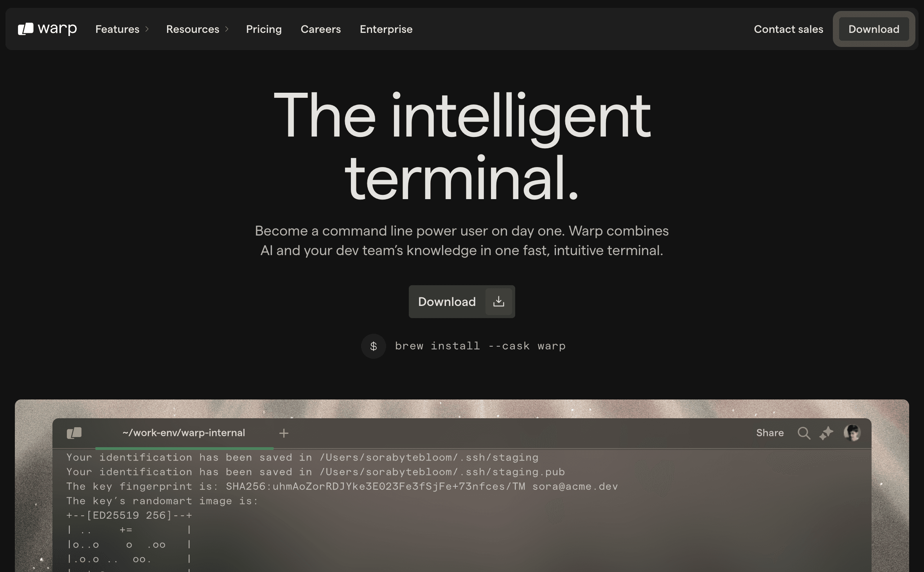Click Share in terminal header
The image size is (924, 572).
click(769, 433)
